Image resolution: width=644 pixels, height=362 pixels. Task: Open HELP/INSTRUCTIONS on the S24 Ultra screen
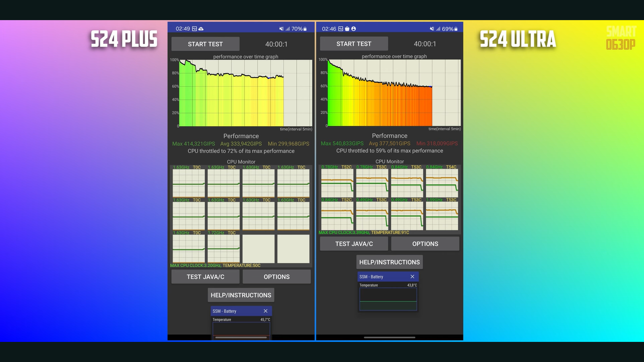click(x=389, y=262)
